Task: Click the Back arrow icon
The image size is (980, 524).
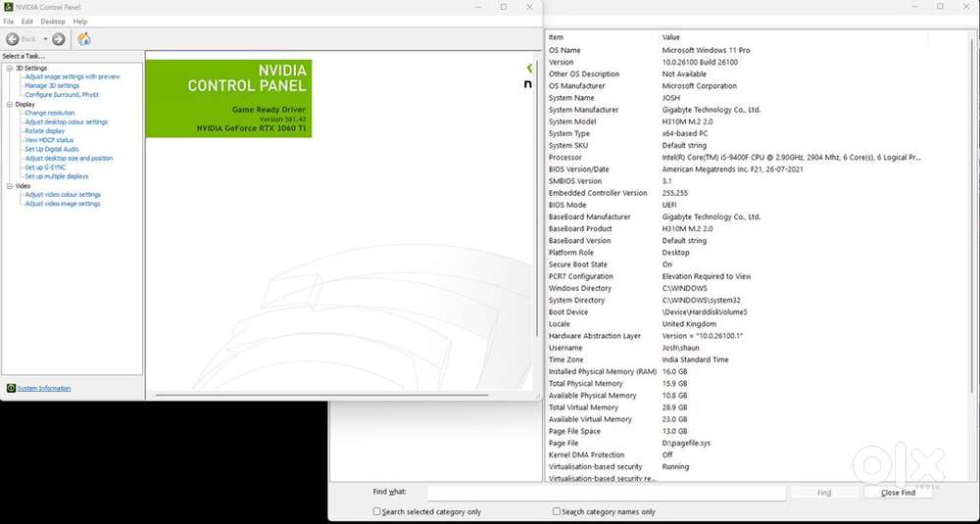Action: [x=13, y=39]
